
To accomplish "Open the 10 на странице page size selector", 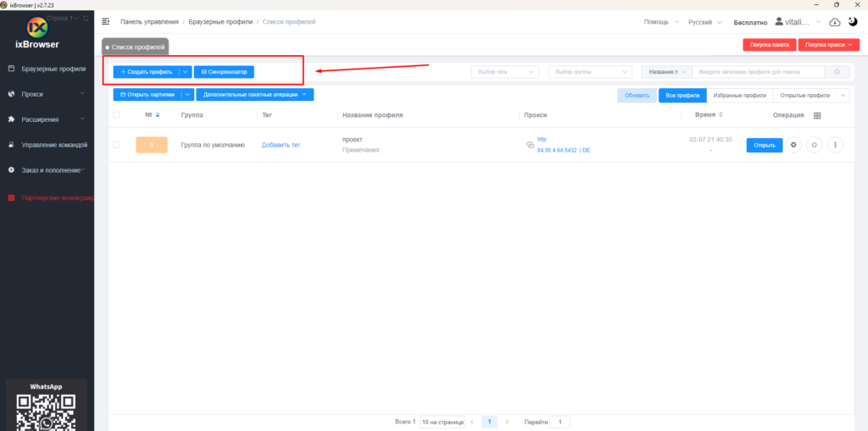I will click(442, 423).
